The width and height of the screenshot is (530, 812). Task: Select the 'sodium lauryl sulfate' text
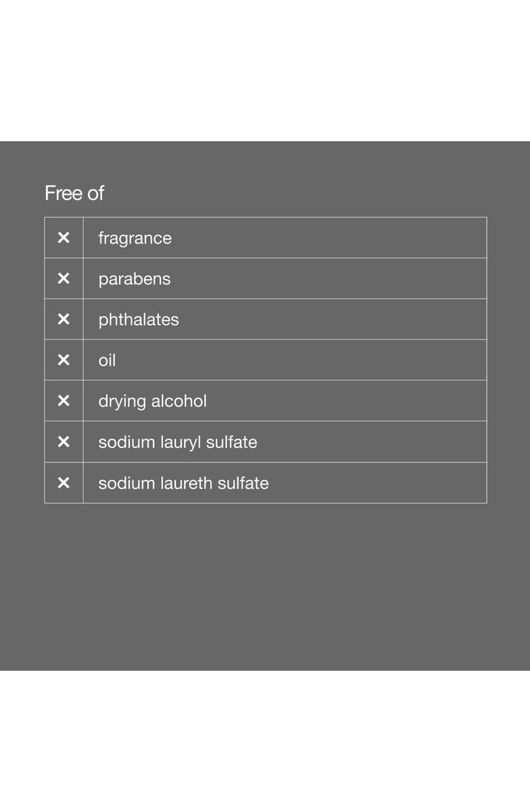click(177, 442)
